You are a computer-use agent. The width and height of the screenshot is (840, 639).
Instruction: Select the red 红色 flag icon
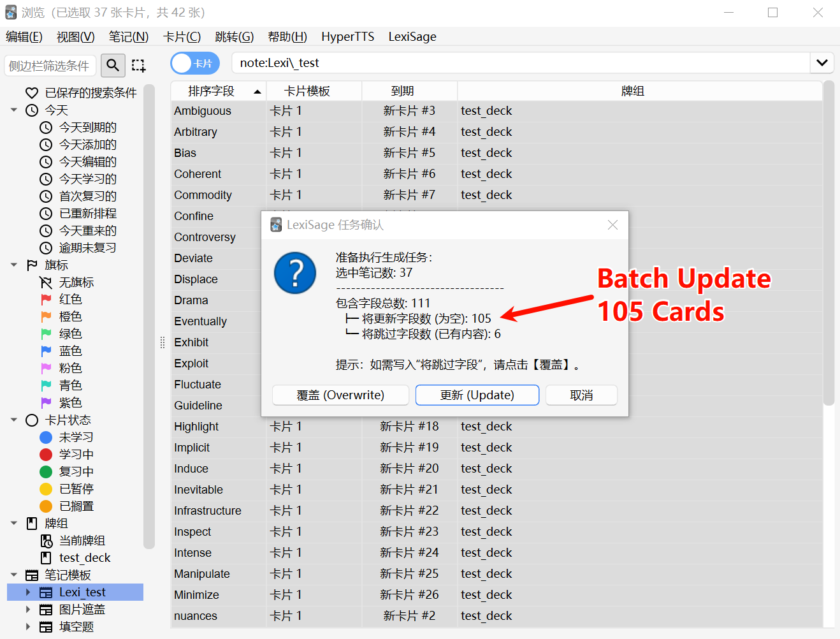(47, 299)
